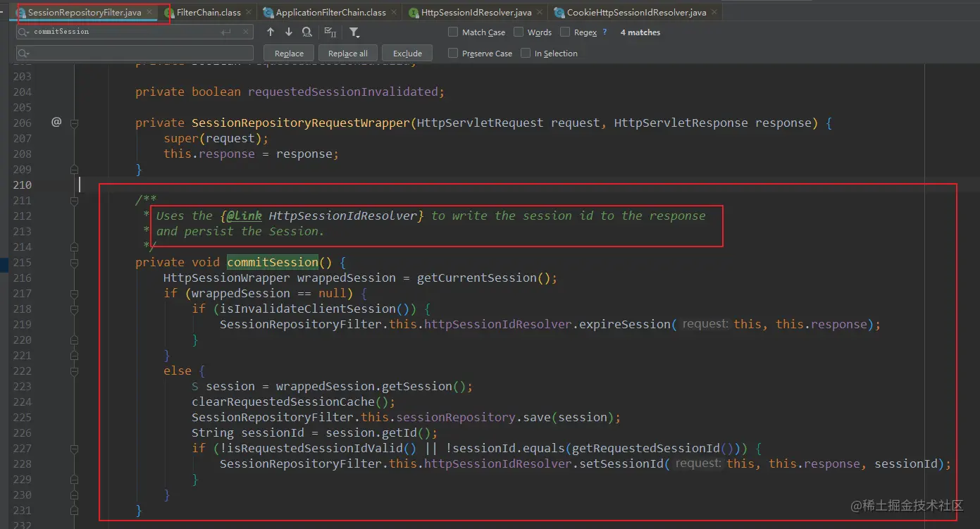
Task: Click the '4 matches' results label
Action: [x=640, y=32]
